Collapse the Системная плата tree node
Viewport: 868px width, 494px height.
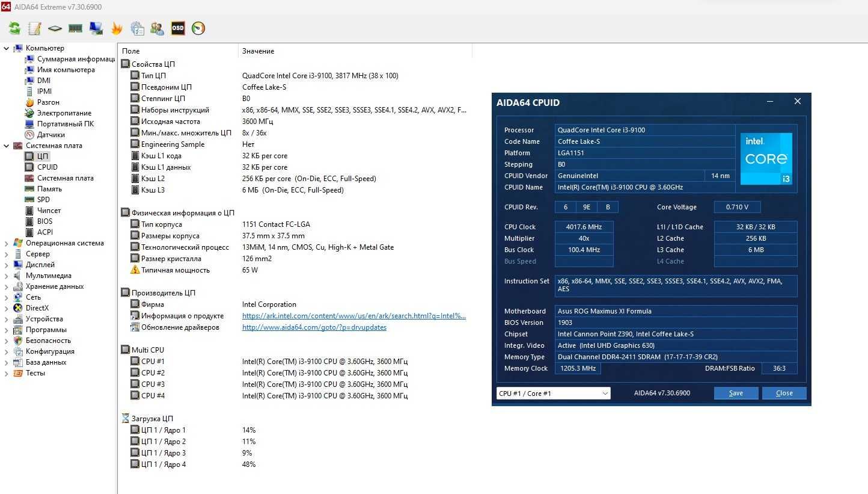click(x=6, y=146)
